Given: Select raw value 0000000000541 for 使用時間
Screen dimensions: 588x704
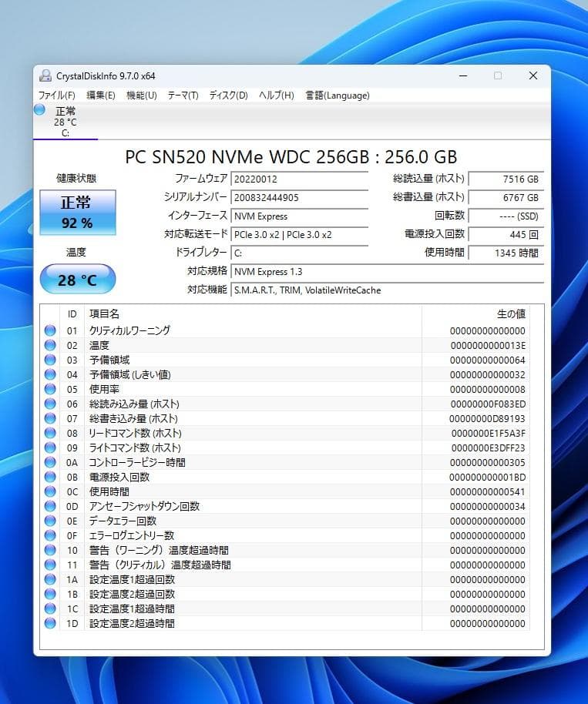Looking at the screenshot, I should [x=487, y=491].
